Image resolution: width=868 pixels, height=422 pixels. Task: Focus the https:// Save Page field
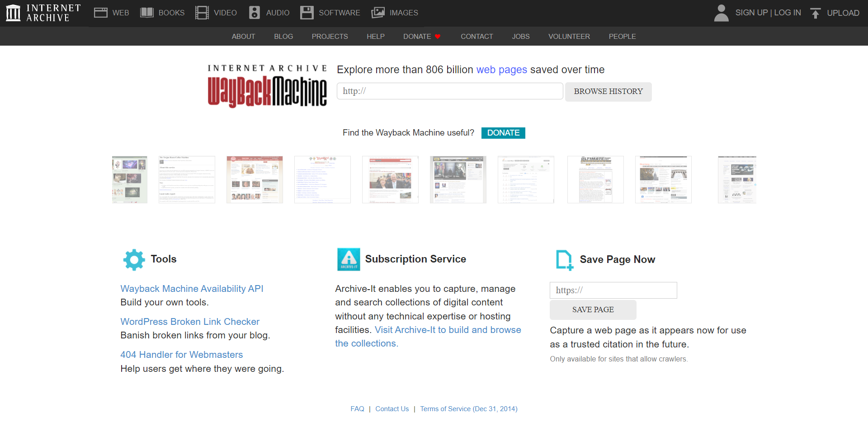[613, 290]
